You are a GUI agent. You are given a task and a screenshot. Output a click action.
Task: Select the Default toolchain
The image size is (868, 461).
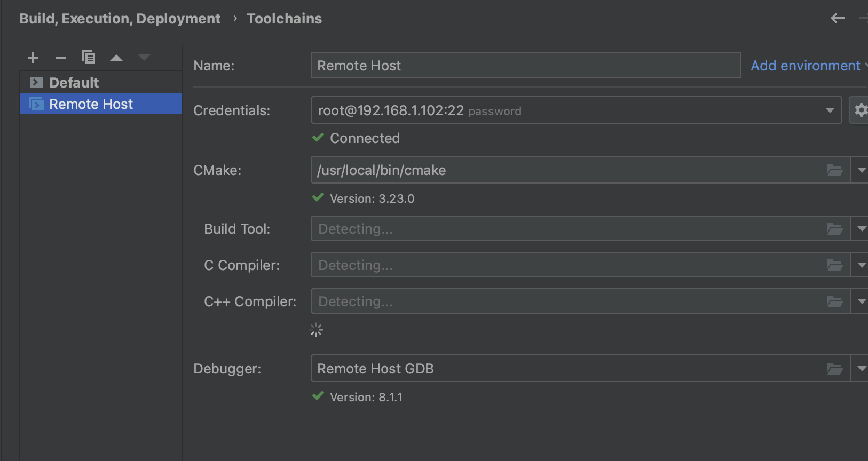[x=101, y=82]
